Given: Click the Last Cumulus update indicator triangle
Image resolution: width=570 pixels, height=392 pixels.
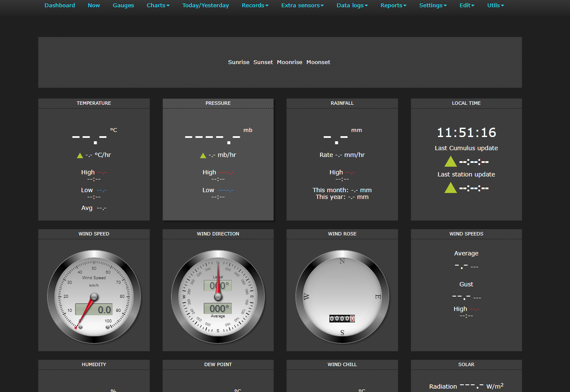Looking at the screenshot, I should [450, 162].
